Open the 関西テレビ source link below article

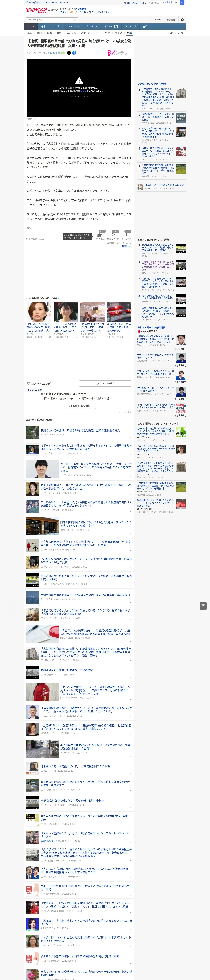coord(127,246)
